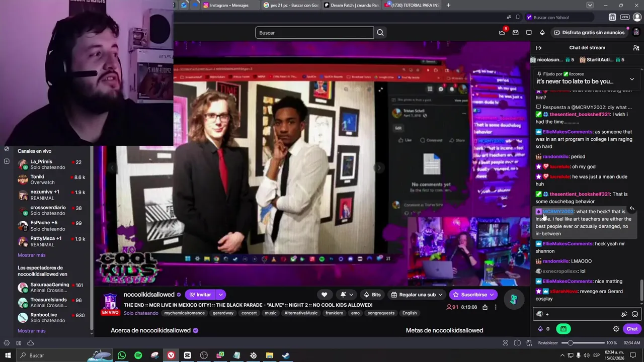This screenshot has height=362, width=644.
Task: Click the Twitch Buscar search field
Action: tap(314, 33)
